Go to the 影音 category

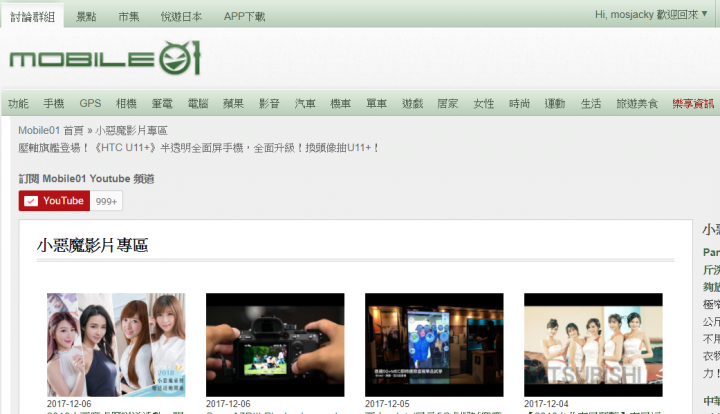pos(269,104)
